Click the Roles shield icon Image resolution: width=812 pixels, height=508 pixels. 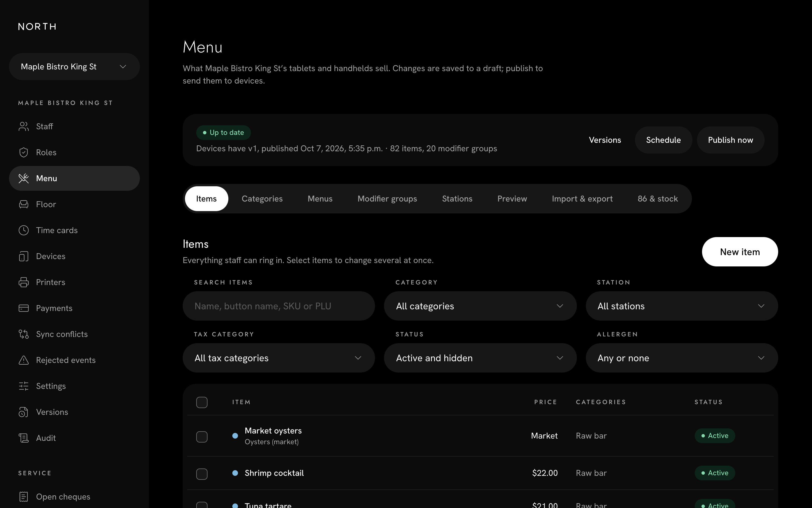[x=23, y=152]
